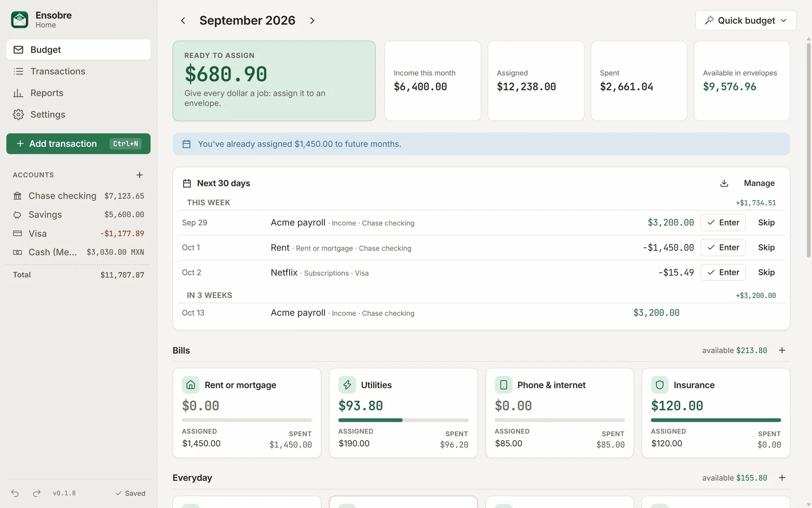Screen dimensions: 812x508
Task: Click the v0.1.8 version label
Action: (x=64, y=493)
